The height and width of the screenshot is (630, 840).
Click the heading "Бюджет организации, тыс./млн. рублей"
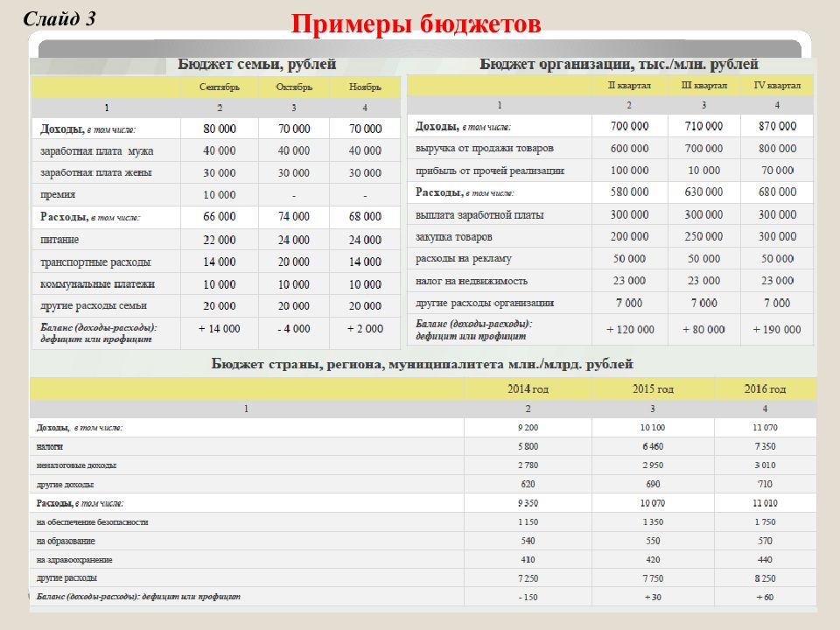(619, 64)
